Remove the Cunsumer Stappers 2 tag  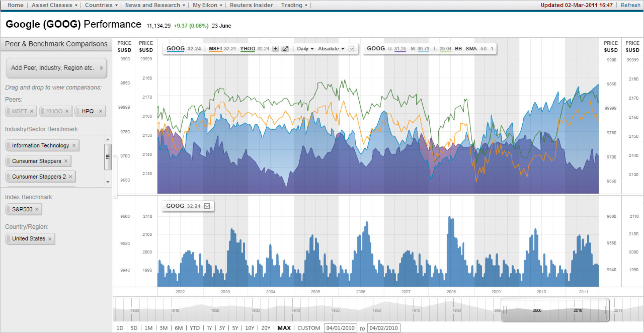[70, 177]
